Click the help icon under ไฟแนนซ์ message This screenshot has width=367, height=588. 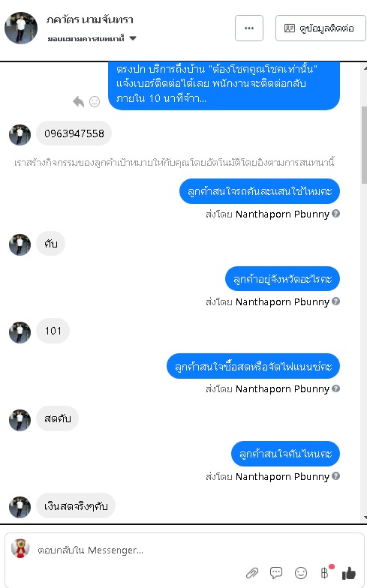[336, 388]
